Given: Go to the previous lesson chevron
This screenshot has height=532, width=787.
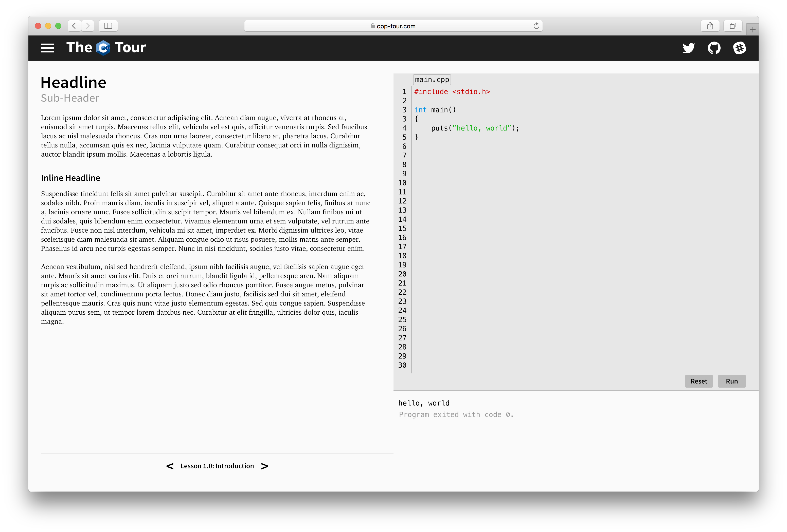Looking at the screenshot, I should [x=170, y=466].
